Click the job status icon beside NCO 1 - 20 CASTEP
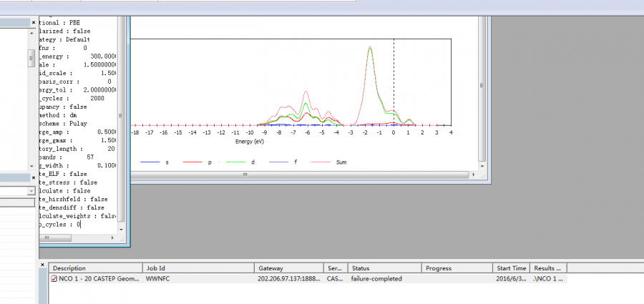The image size is (644, 304). tap(54, 278)
